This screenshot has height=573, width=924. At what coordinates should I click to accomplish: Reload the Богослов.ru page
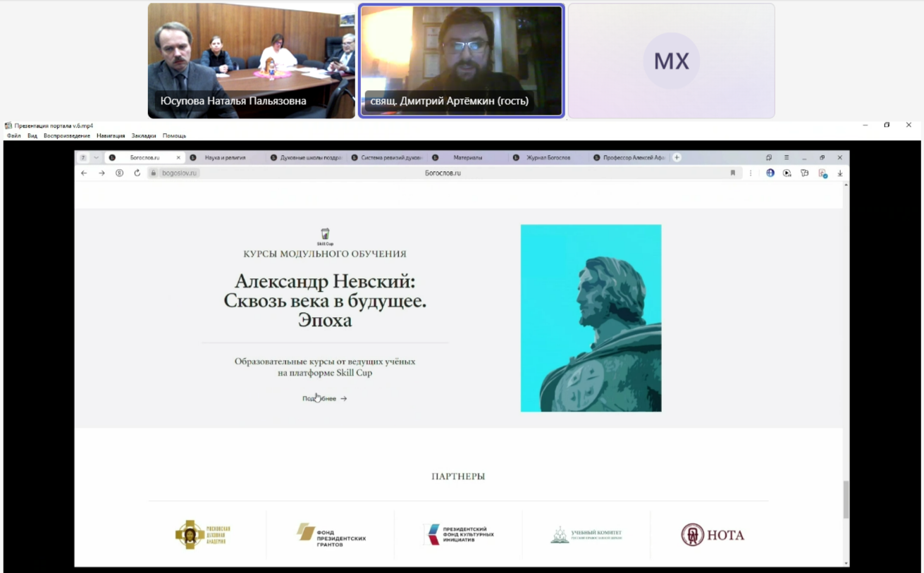coord(137,173)
